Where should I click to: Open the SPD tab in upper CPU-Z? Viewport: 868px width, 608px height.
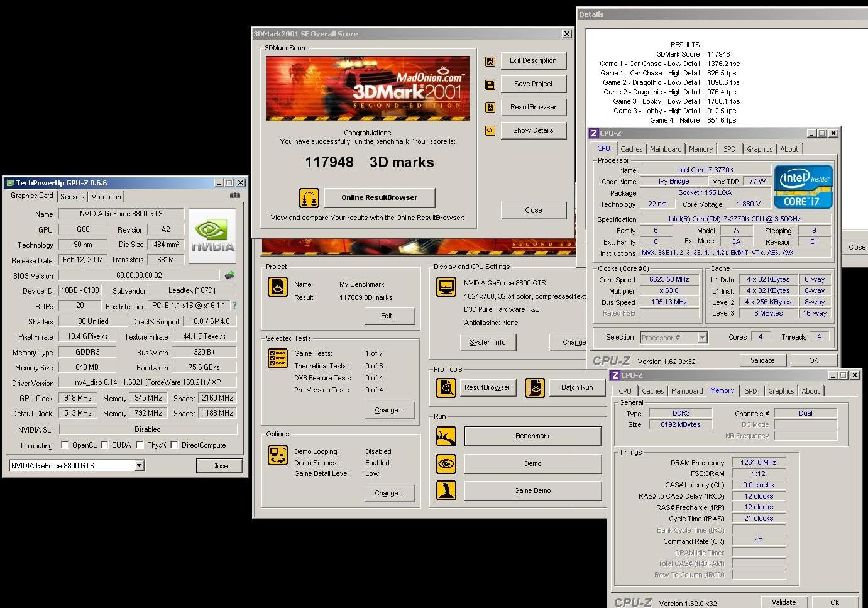point(730,149)
